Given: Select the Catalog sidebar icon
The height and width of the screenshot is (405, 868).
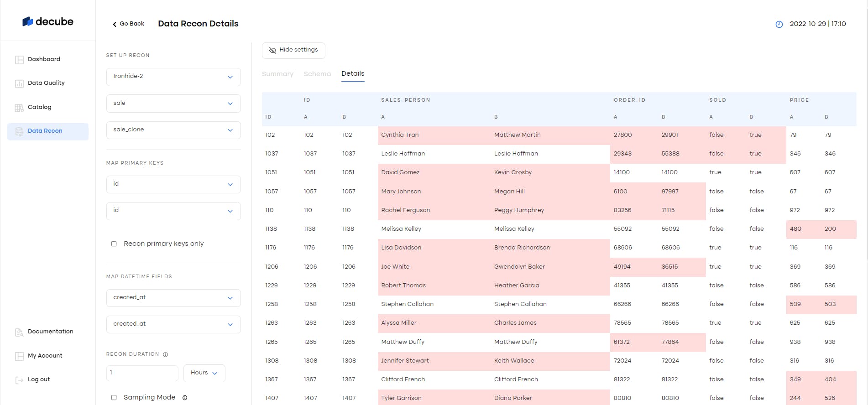Looking at the screenshot, I should 19,108.
